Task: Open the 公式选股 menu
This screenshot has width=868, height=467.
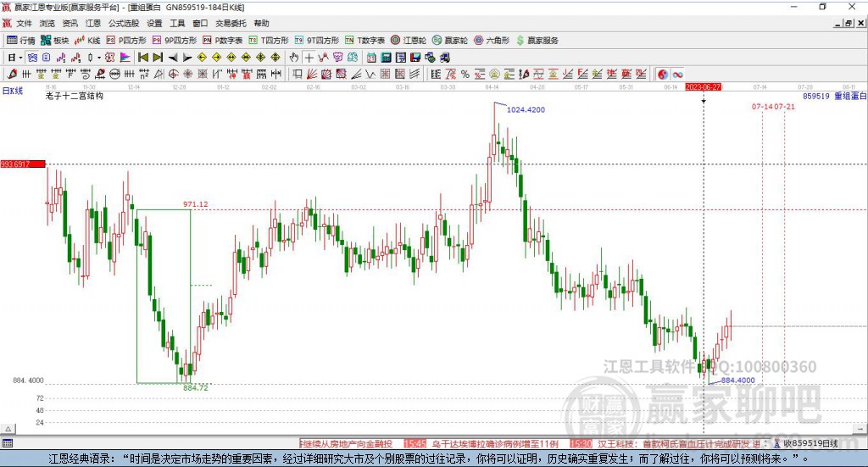Action: 124,23
